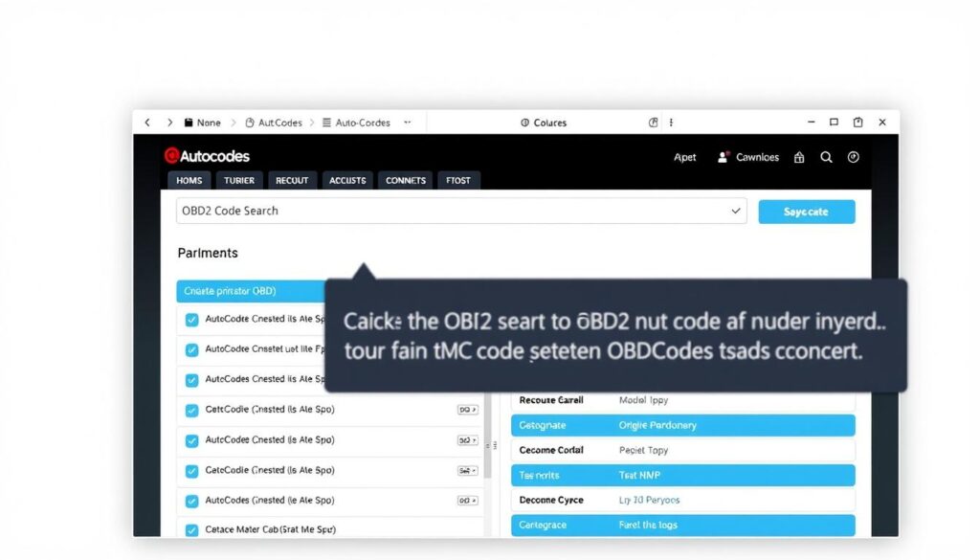This screenshot has width=980, height=560.
Task: Uncheck first AutoCodte Cnested checkbox
Action: 191,320
